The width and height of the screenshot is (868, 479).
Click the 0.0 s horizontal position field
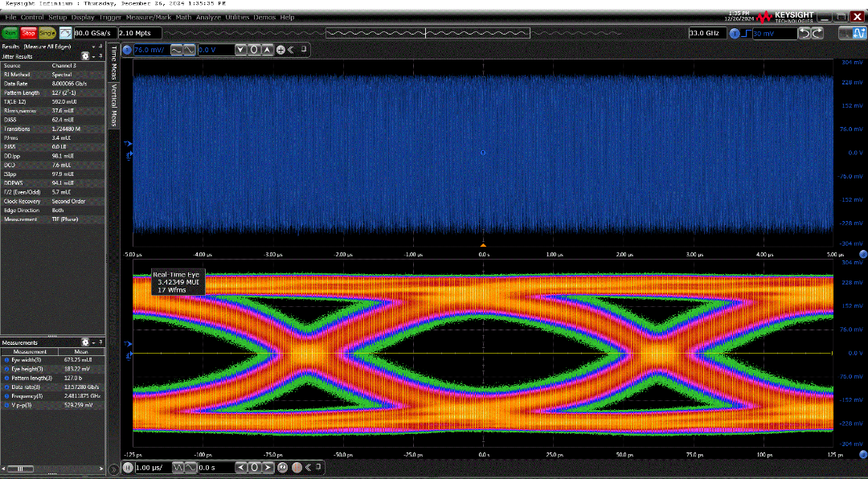tap(216, 468)
